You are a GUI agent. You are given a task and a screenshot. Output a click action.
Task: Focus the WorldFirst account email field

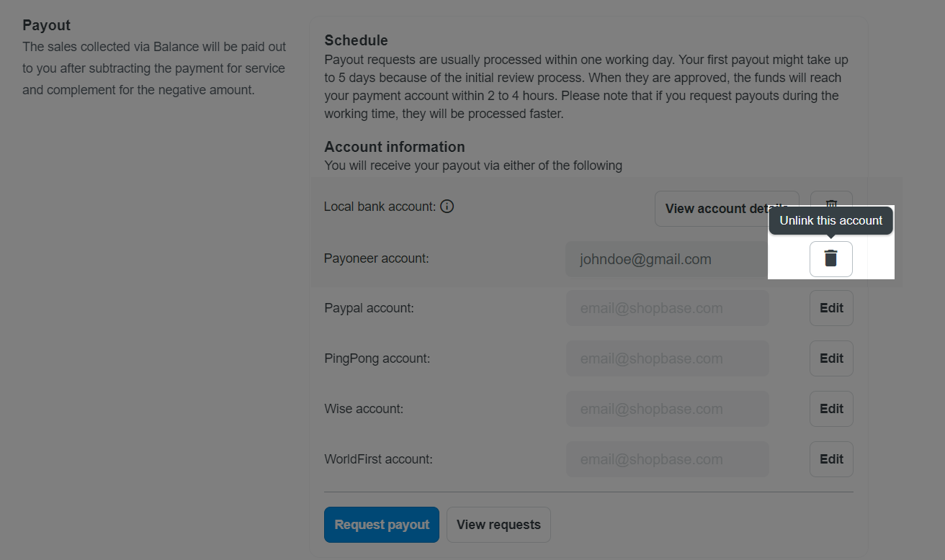click(x=667, y=459)
